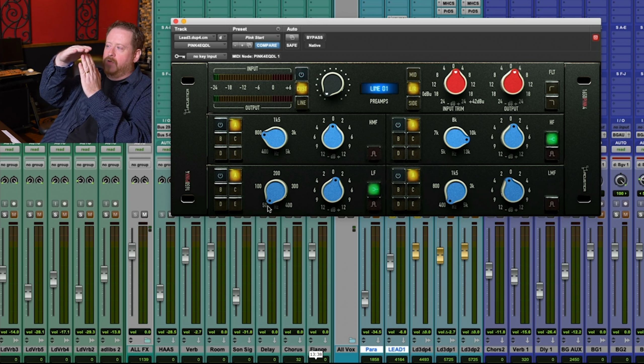
Task: Solo the LdVrb3 track
Action: 5,215
